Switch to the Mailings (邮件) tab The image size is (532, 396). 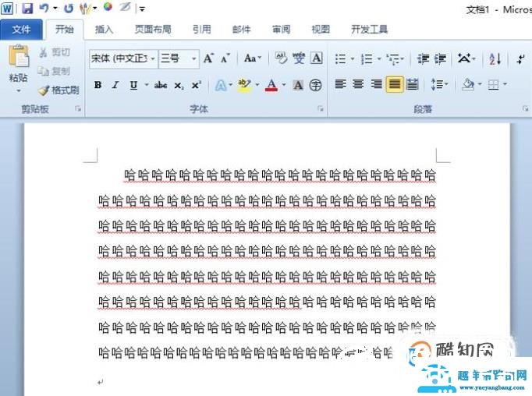(242, 30)
